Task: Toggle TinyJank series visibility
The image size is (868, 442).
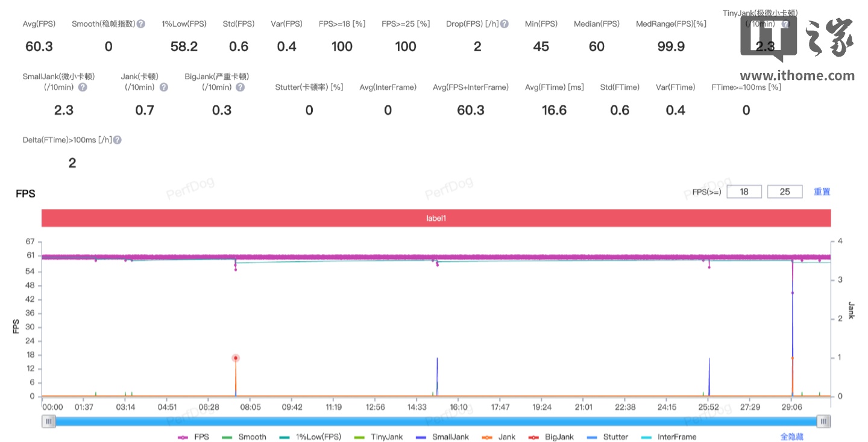Action: (x=379, y=437)
